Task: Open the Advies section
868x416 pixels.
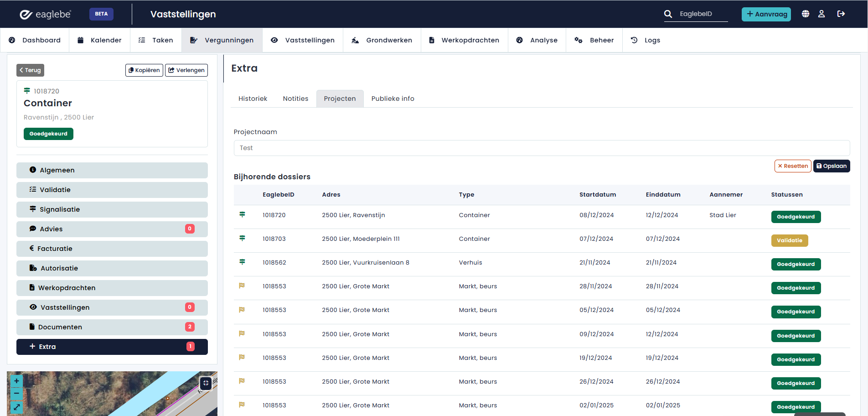Action: pos(112,229)
